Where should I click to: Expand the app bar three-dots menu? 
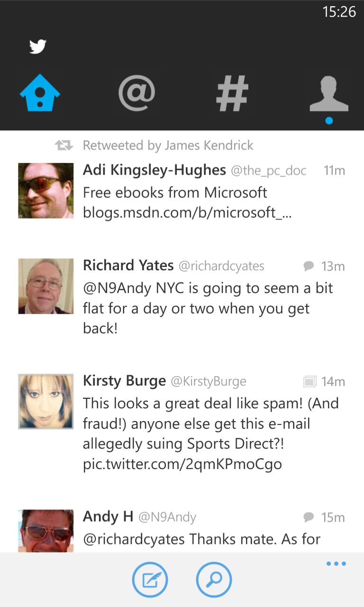(336, 564)
